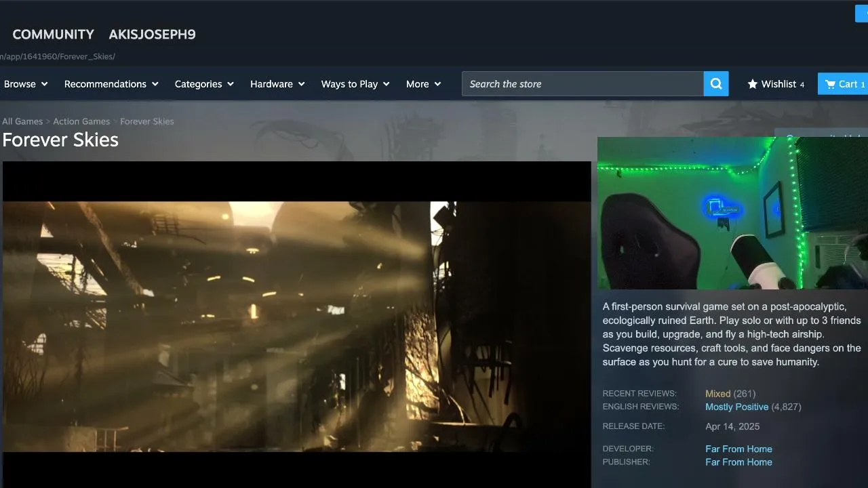Expand the Browse dropdown menu
The image size is (868, 488).
[x=26, y=84]
